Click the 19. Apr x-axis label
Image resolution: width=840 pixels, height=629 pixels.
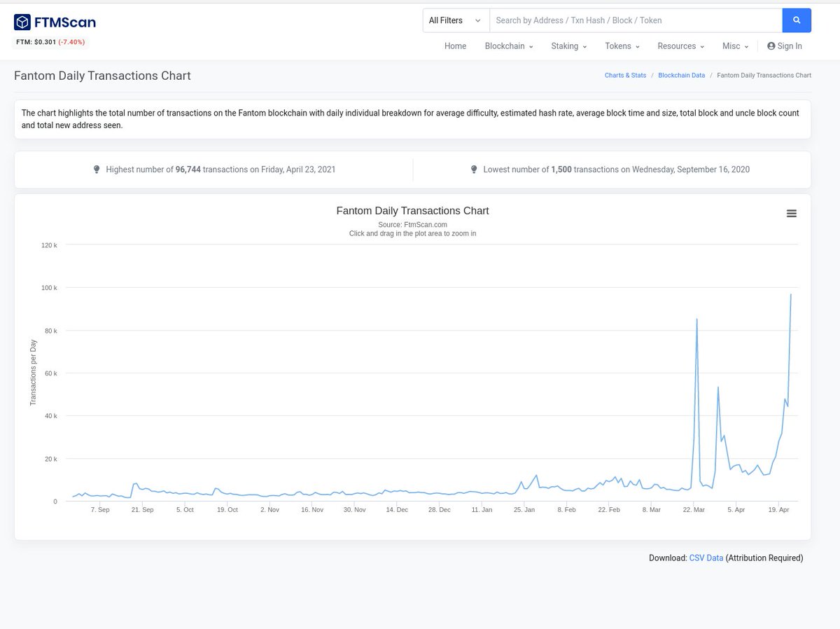pyautogui.click(x=778, y=510)
